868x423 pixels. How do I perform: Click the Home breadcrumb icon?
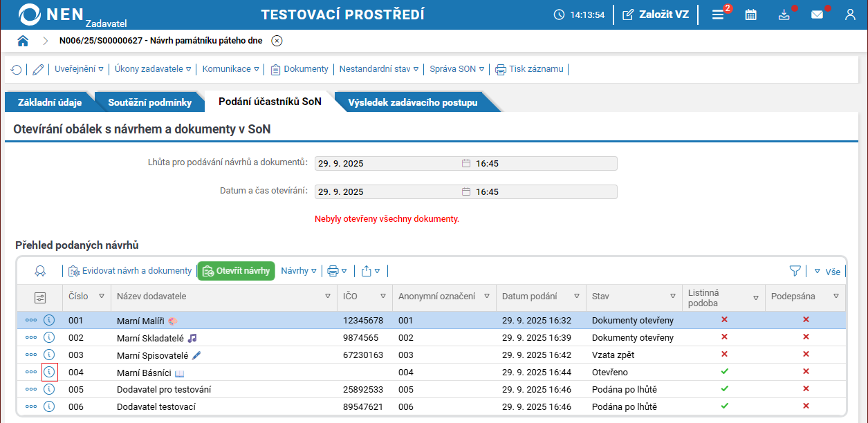pyautogui.click(x=23, y=41)
